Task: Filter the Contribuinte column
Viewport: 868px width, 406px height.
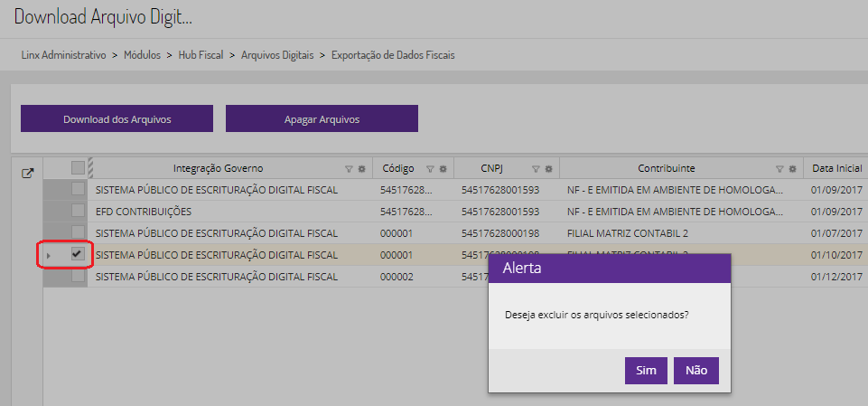Action: click(779, 168)
